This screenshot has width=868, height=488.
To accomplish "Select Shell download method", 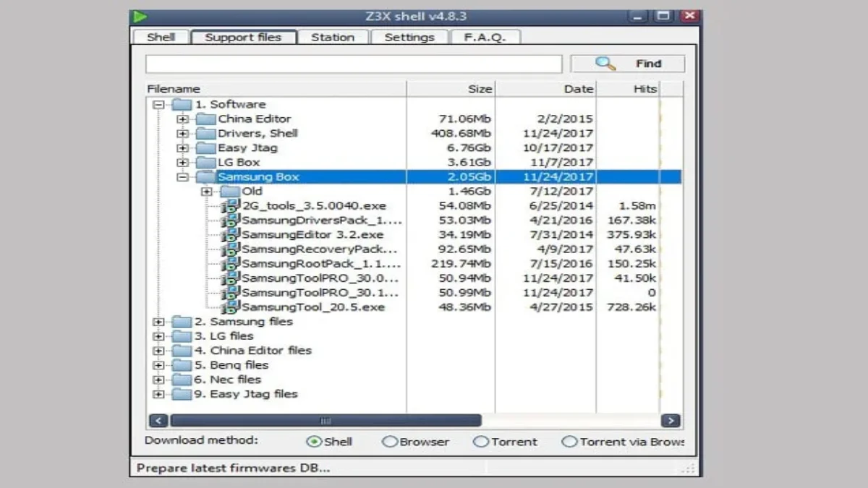I will coord(314,442).
